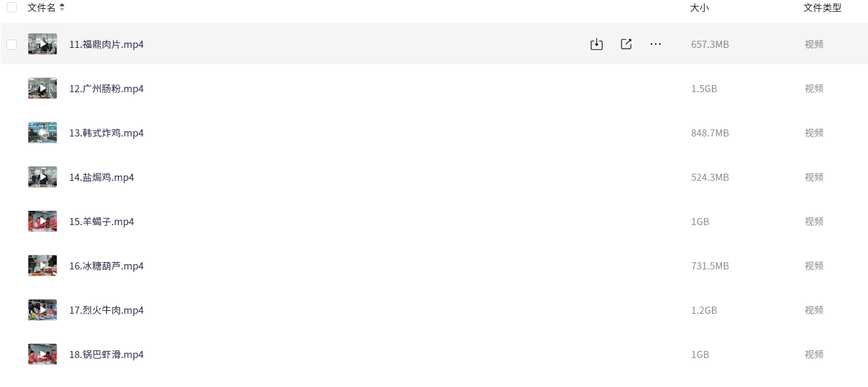This screenshot has height=387, width=868.
Task: Check the box for 11.福鼎肉片.mp4
Action: [12, 44]
